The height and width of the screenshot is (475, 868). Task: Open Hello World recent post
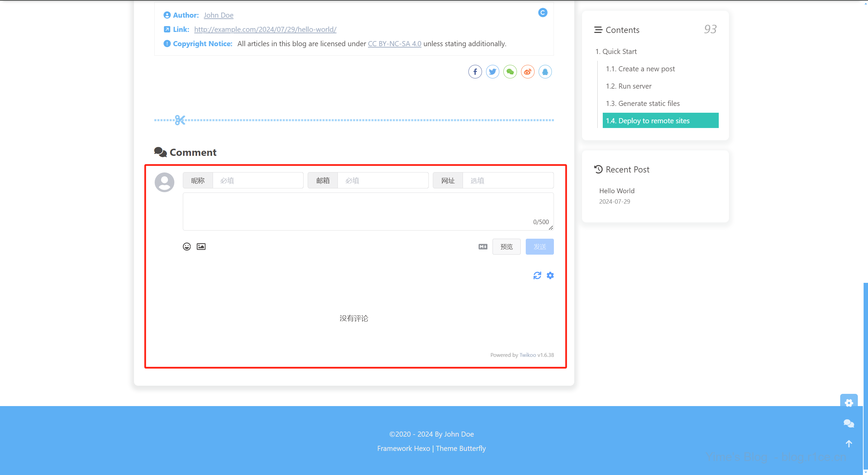pyautogui.click(x=617, y=191)
